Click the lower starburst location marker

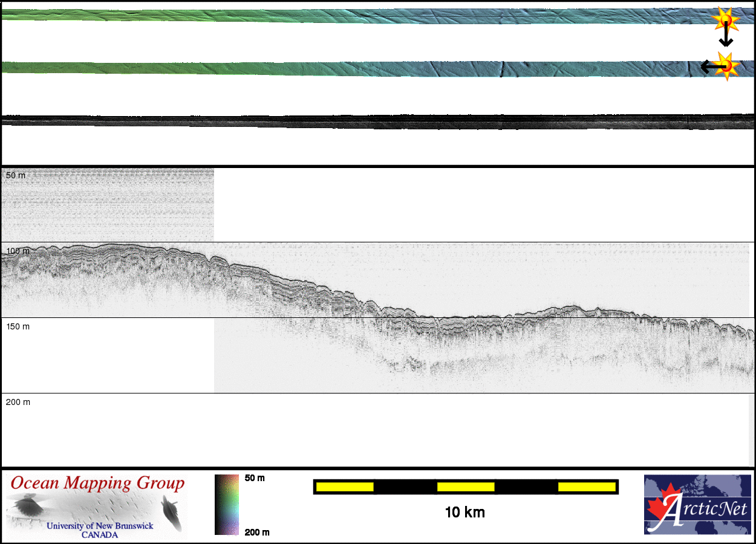point(726,65)
